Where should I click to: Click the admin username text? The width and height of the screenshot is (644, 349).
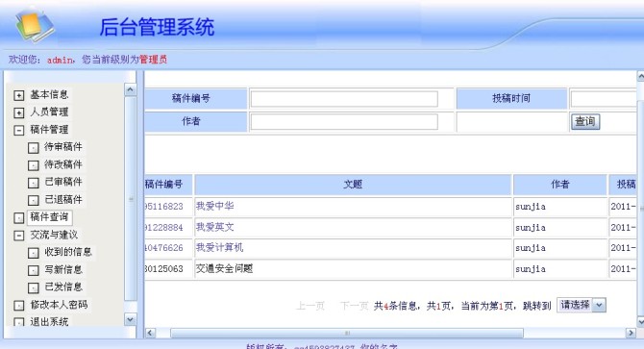pyautogui.click(x=60, y=60)
